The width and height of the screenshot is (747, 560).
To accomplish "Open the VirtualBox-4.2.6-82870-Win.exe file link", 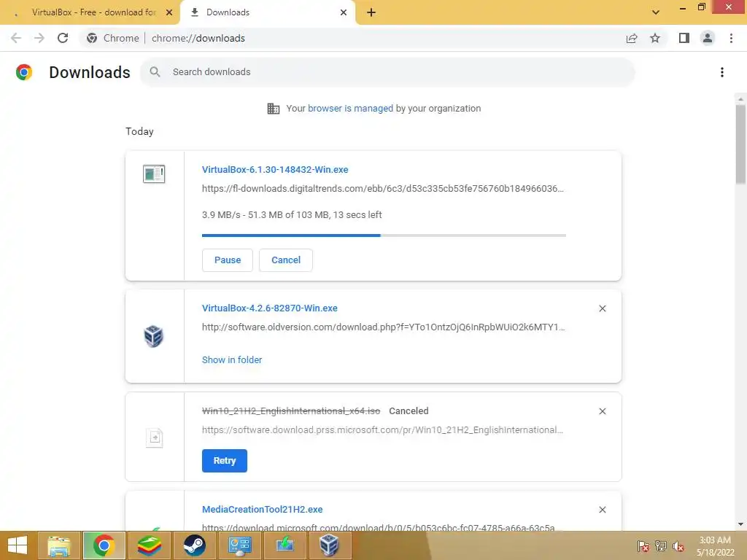I will [x=270, y=308].
